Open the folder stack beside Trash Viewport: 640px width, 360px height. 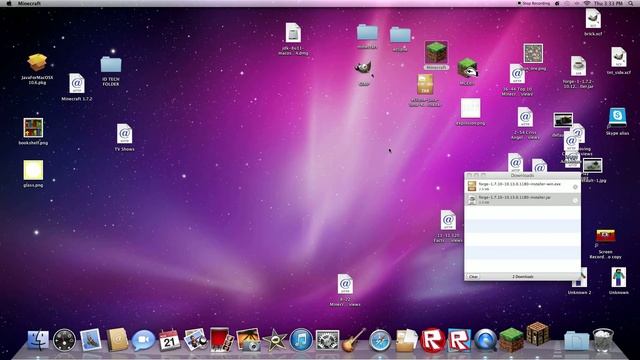pyautogui.click(x=577, y=341)
